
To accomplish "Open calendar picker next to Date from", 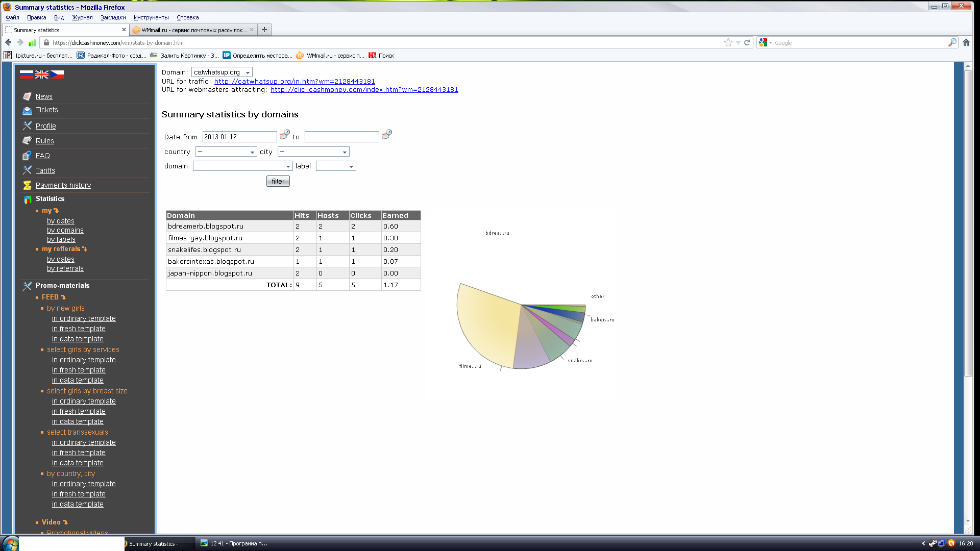I will [x=285, y=135].
